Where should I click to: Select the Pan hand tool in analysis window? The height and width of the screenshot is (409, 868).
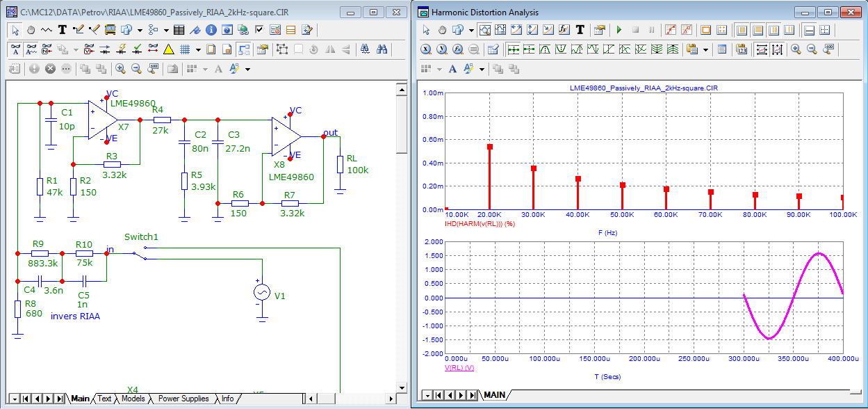click(442, 30)
